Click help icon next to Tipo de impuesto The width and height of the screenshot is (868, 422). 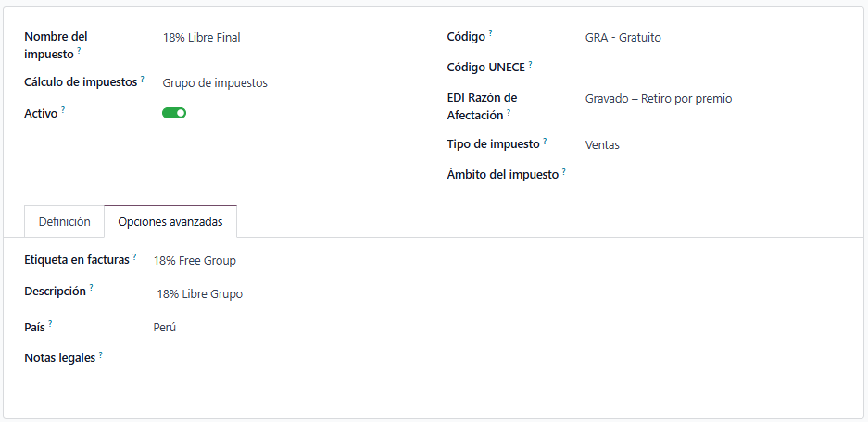click(x=545, y=141)
